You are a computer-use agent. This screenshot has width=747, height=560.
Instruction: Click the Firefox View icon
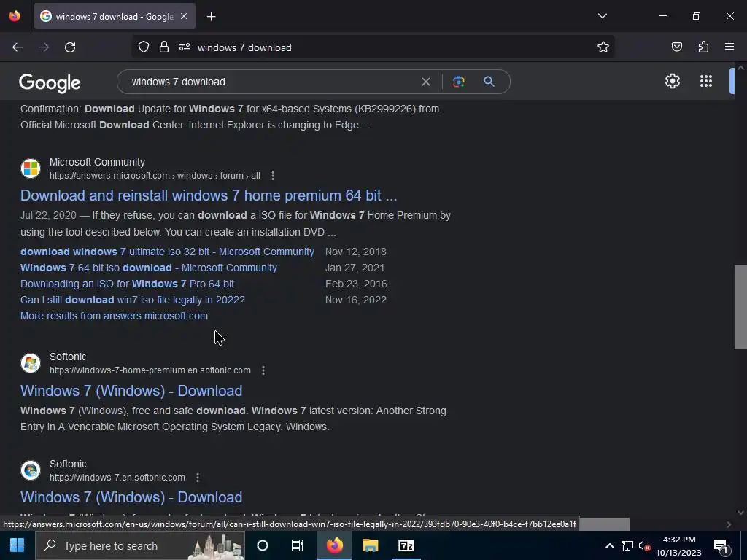[15, 16]
